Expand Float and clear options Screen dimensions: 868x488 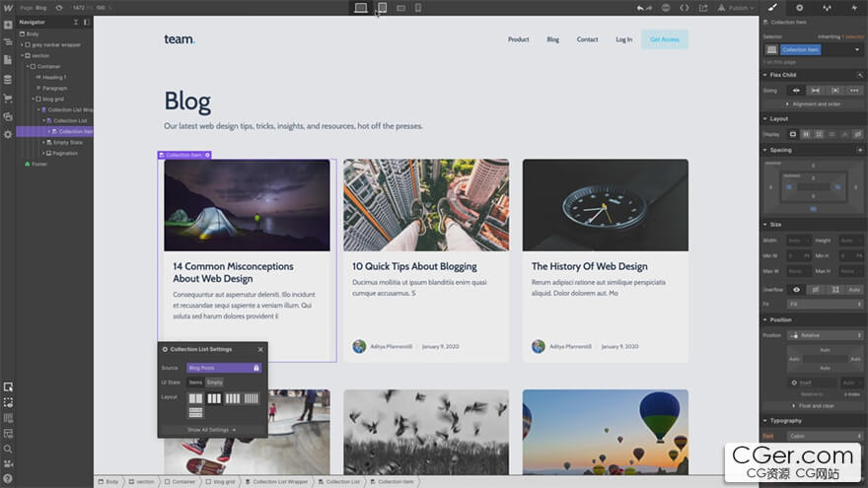click(813, 405)
